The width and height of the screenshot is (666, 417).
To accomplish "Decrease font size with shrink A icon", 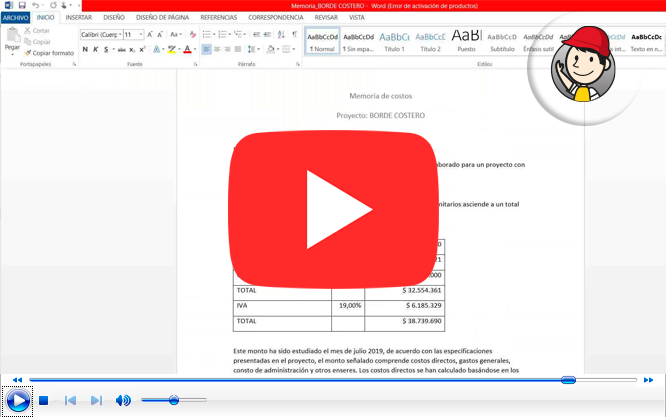I will (160, 34).
